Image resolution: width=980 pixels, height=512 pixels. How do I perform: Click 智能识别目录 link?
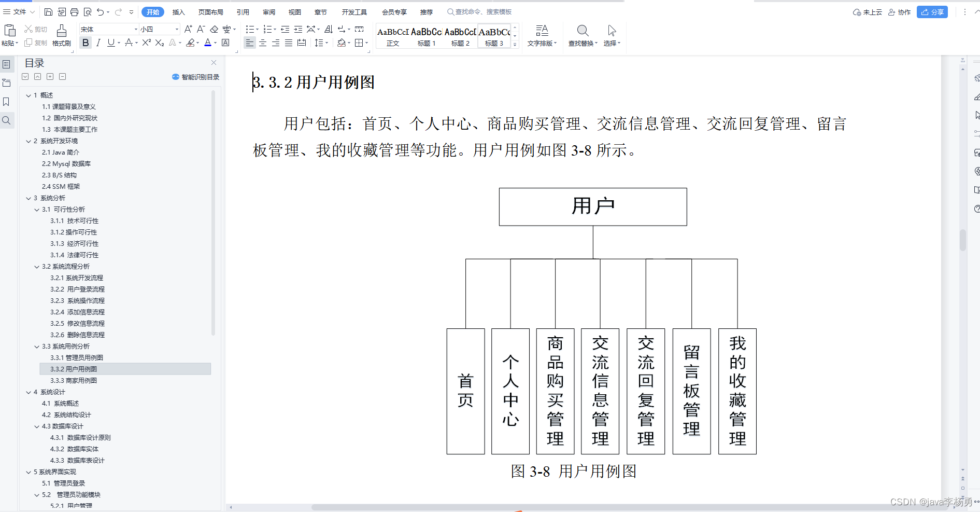tap(196, 77)
